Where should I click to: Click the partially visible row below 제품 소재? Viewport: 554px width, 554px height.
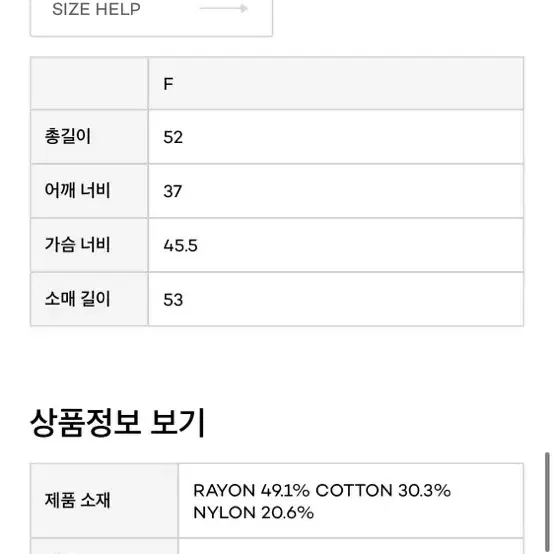(277, 546)
